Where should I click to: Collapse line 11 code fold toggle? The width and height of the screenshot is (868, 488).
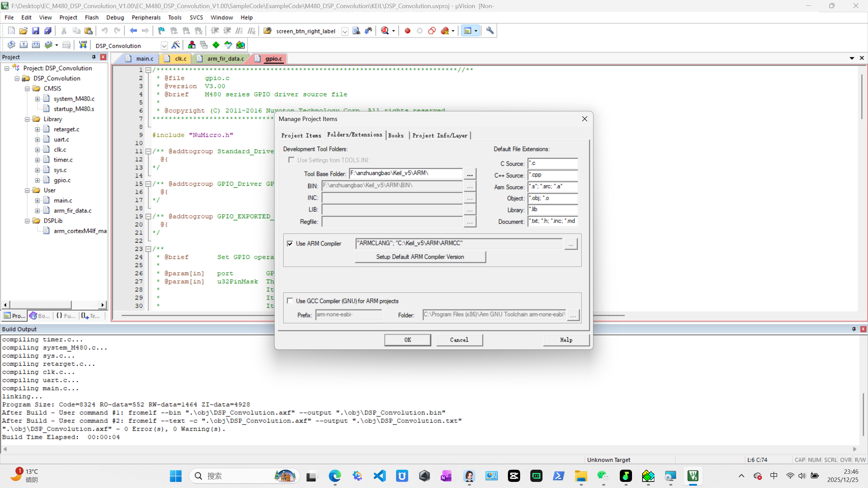click(x=148, y=151)
